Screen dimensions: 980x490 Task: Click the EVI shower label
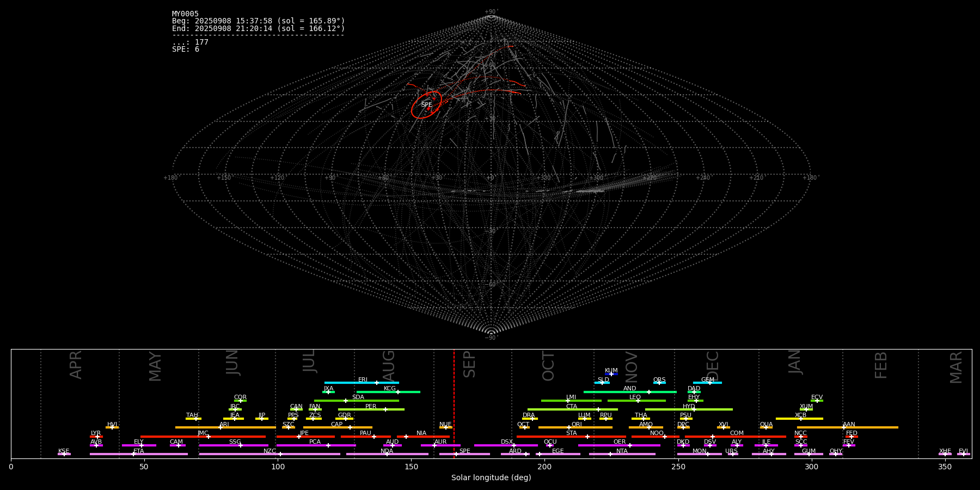963,451
